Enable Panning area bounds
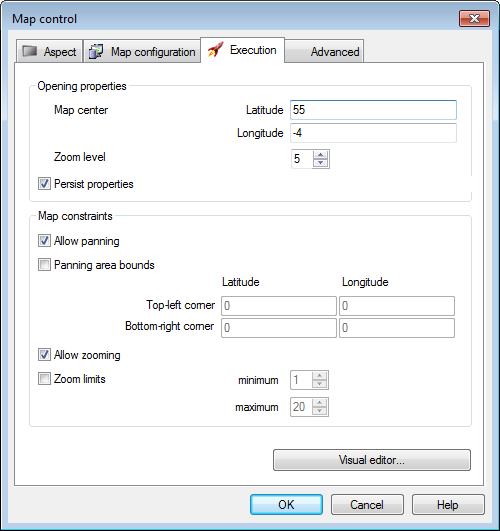The image size is (500, 531). coord(44,264)
